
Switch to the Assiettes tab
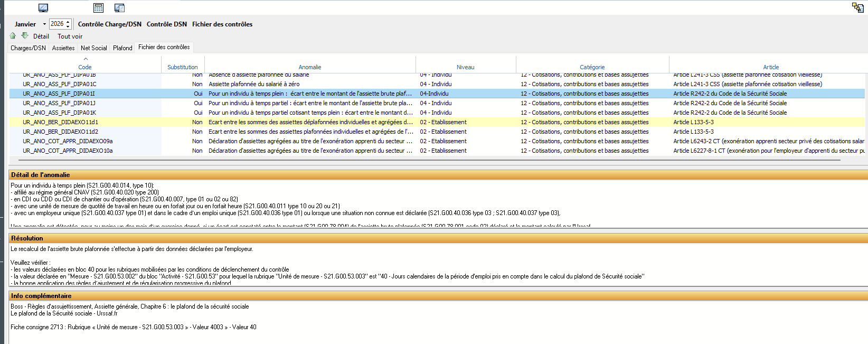click(x=63, y=48)
